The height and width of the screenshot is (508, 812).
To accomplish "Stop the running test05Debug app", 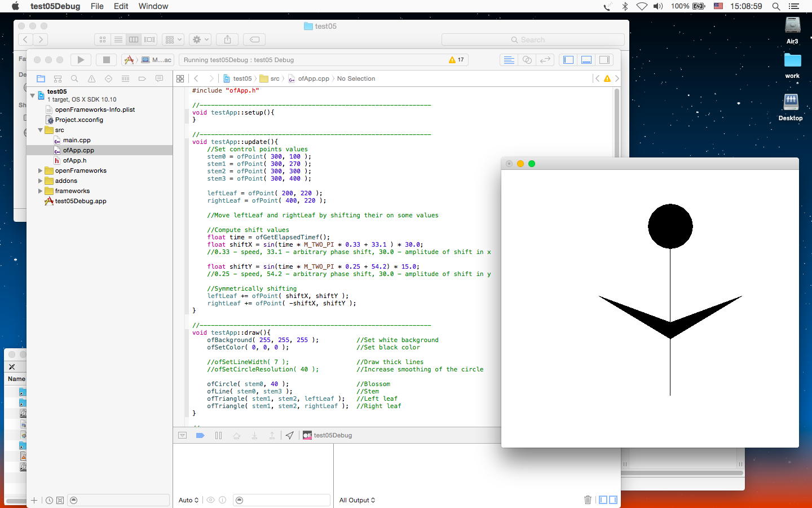I will pos(106,60).
